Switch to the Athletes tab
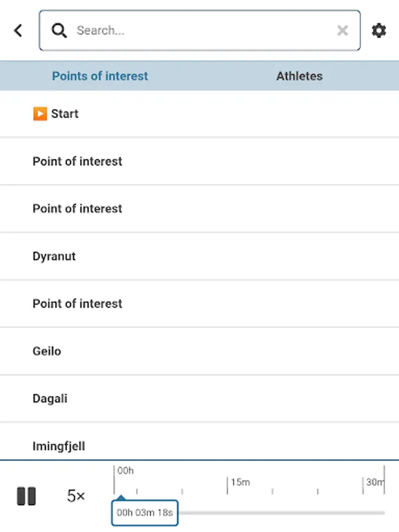The width and height of the screenshot is (399, 532). tap(299, 76)
